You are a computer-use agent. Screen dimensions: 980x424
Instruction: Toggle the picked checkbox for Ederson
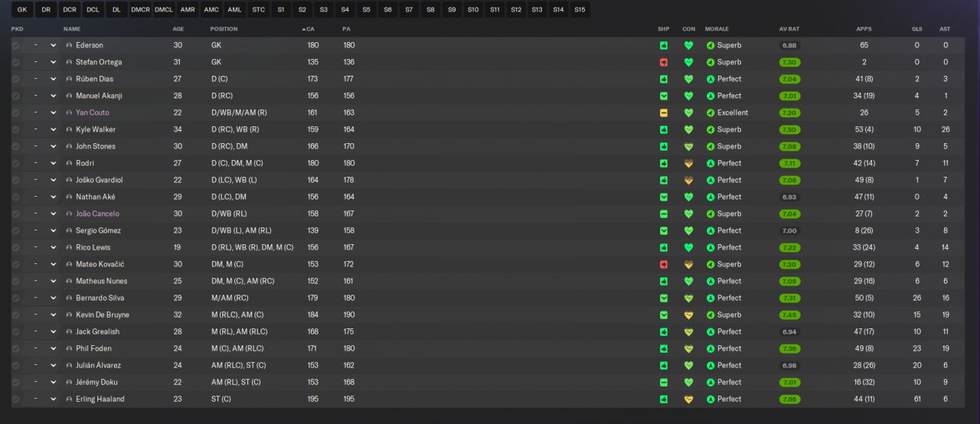15,45
